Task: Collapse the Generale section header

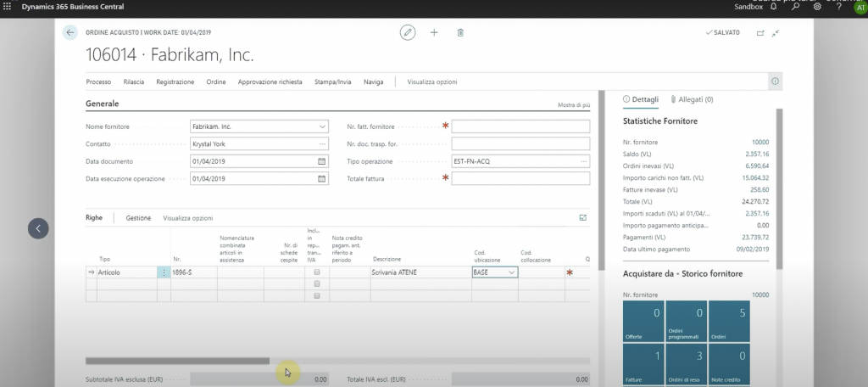Action: 103,104
